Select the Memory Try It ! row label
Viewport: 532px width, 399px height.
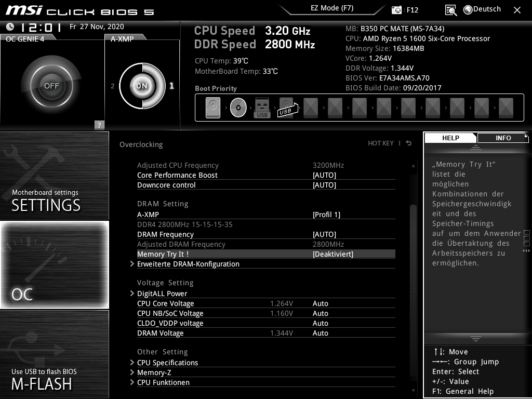163,254
